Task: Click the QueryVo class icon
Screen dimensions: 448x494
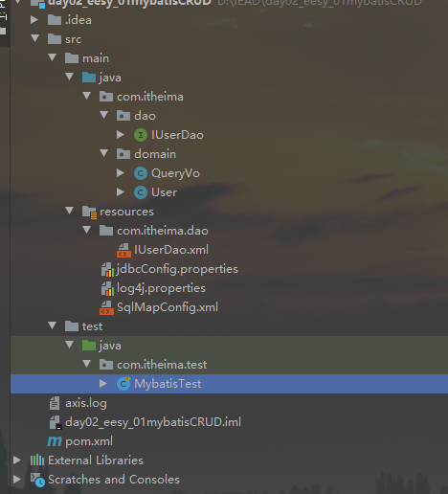Action: (x=141, y=173)
